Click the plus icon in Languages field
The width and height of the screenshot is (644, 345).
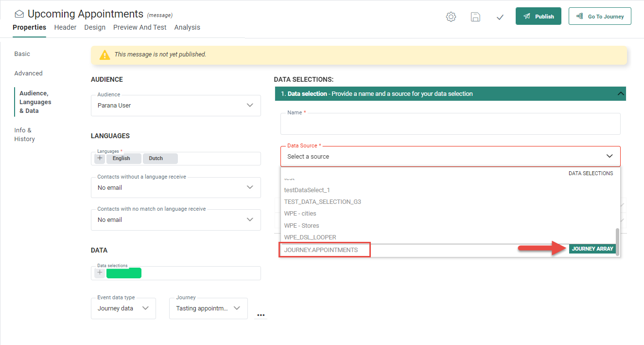[x=100, y=158]
